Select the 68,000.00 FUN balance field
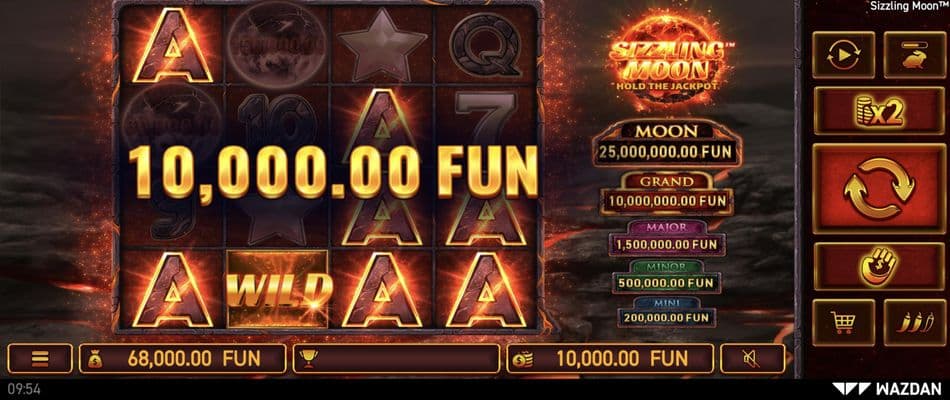This screenshot has height=400, width=950. pos(182,359)
